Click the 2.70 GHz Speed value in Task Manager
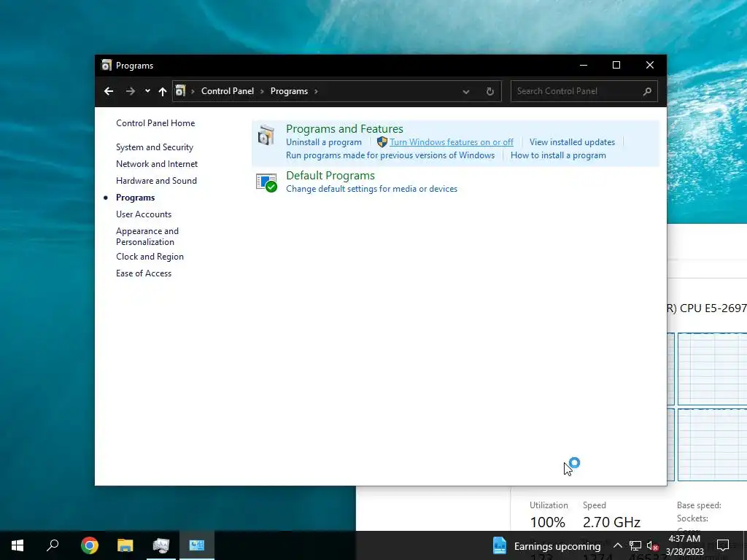747x560 pixels. 611,522
